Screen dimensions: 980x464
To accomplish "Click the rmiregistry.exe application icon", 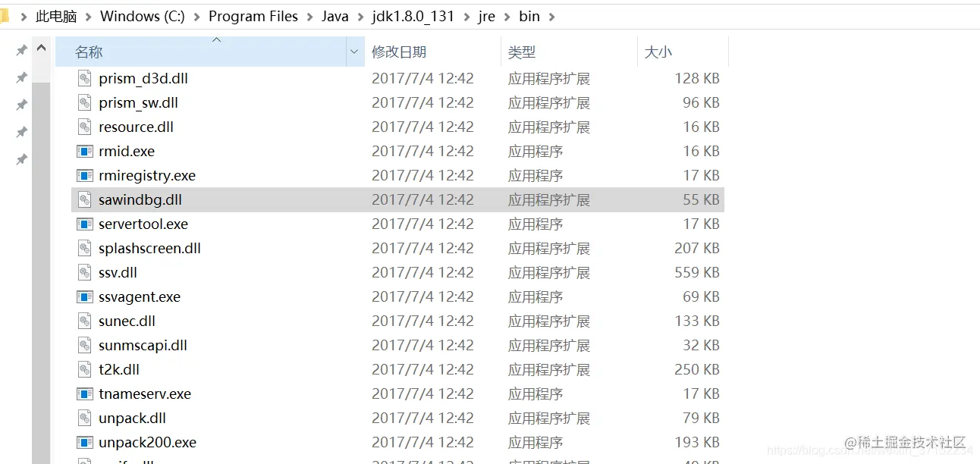I will [85, 175].
